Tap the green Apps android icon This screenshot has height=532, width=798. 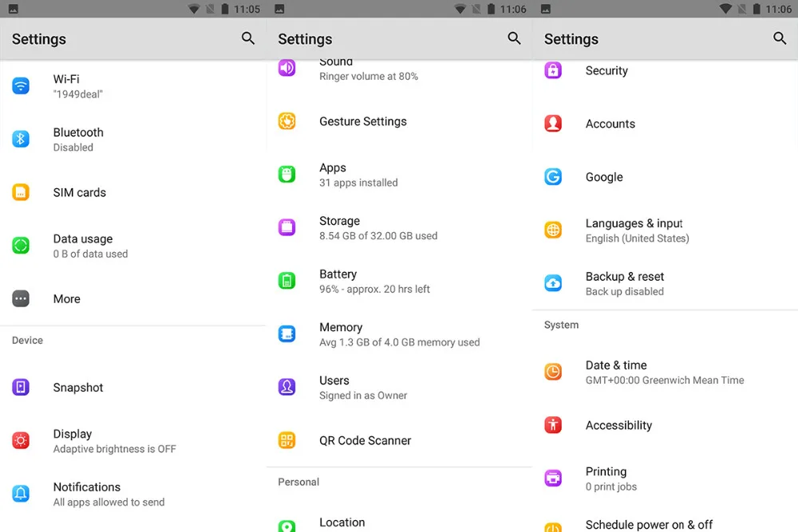coord(287,175)
